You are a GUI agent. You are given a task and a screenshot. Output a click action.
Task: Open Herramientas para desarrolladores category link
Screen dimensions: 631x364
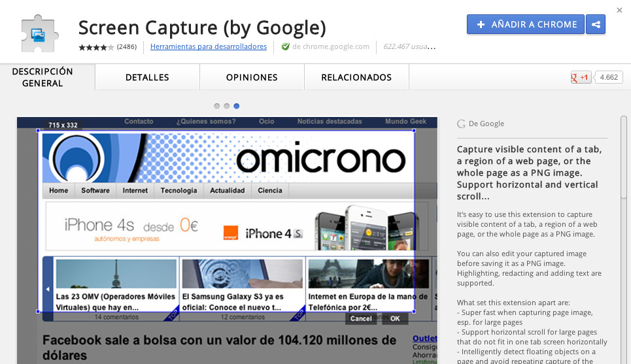[x=209, y=46]
